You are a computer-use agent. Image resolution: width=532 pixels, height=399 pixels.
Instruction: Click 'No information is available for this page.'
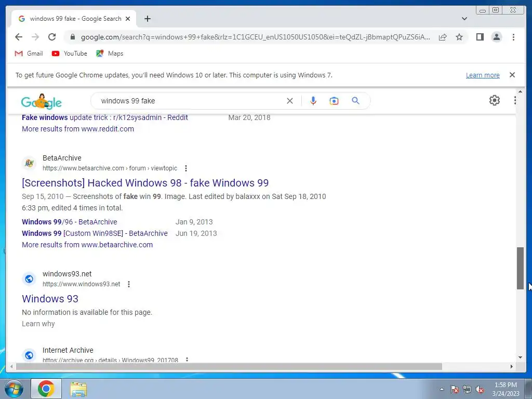[x=87, y=312]
